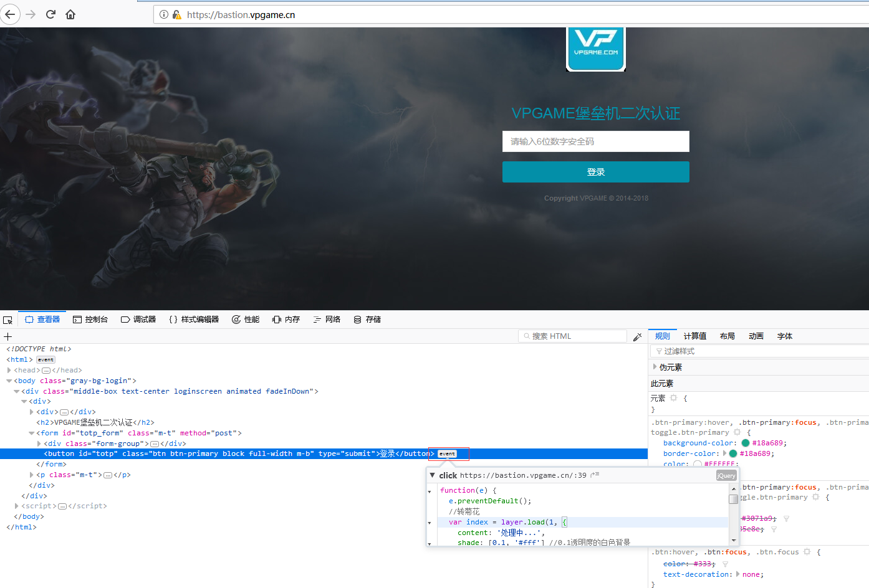Select the highlighted button id totp row

tap(324, 454)
